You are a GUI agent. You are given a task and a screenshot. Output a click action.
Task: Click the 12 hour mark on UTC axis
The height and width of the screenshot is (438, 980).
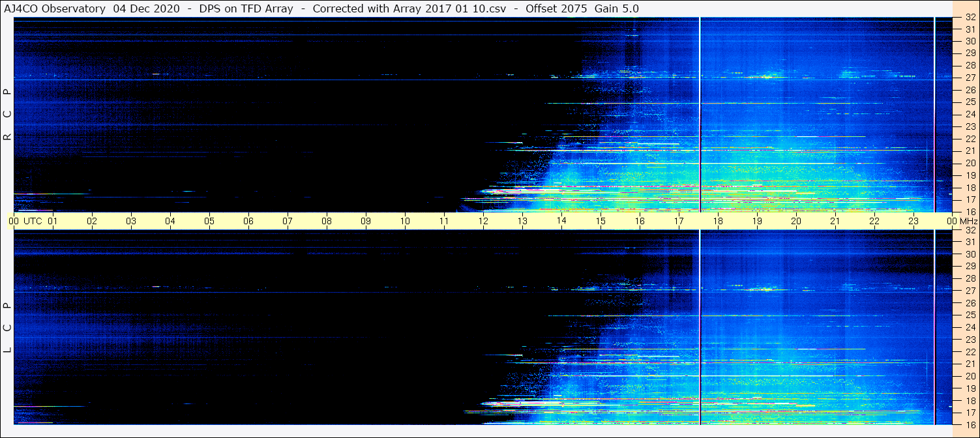tap(483, 221)
